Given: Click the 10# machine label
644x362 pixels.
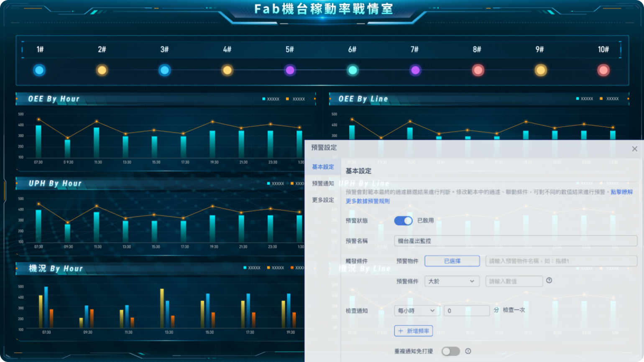Looking at the screenshot, I should [603, 49].
